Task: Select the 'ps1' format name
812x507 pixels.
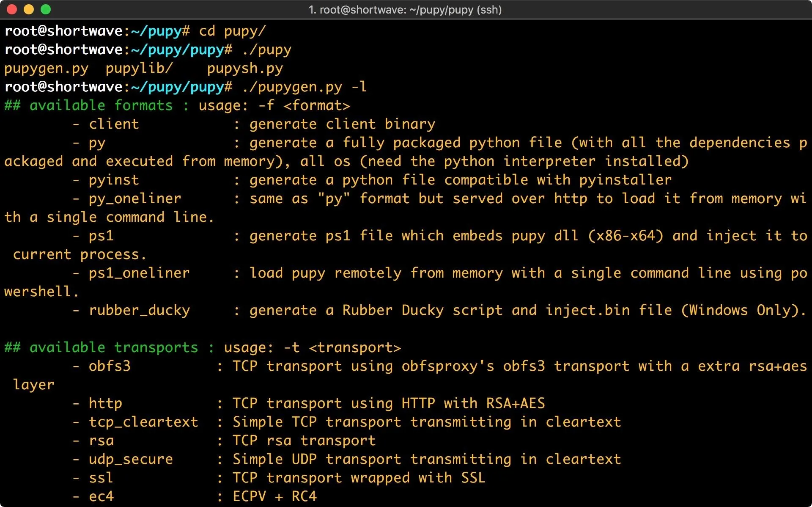Action: click(101, 236)
